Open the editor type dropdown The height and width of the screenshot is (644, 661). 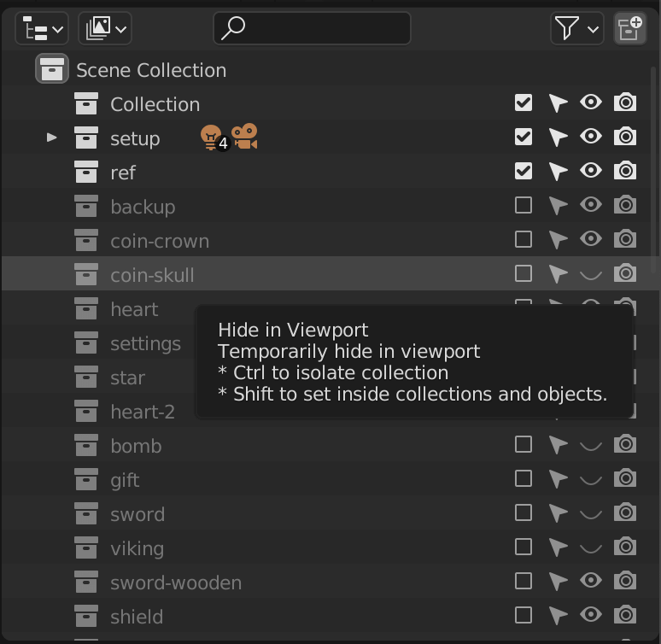tap(42, 29)
